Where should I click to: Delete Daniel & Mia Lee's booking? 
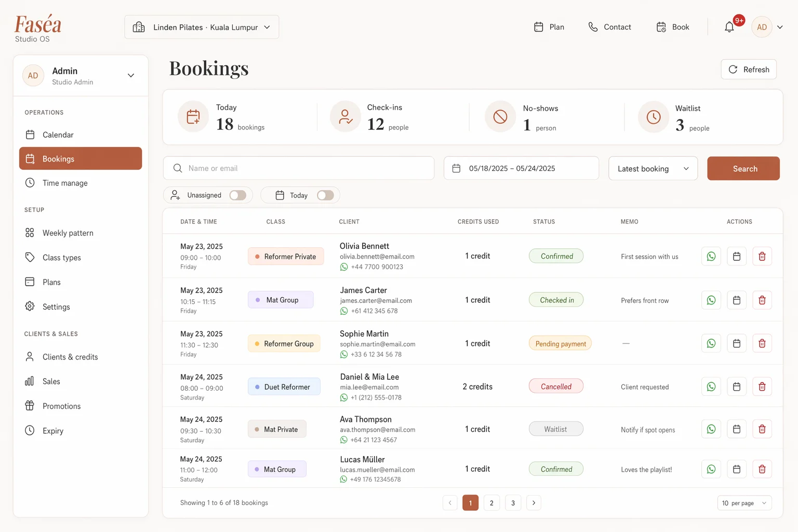click(x=762, y=387)
